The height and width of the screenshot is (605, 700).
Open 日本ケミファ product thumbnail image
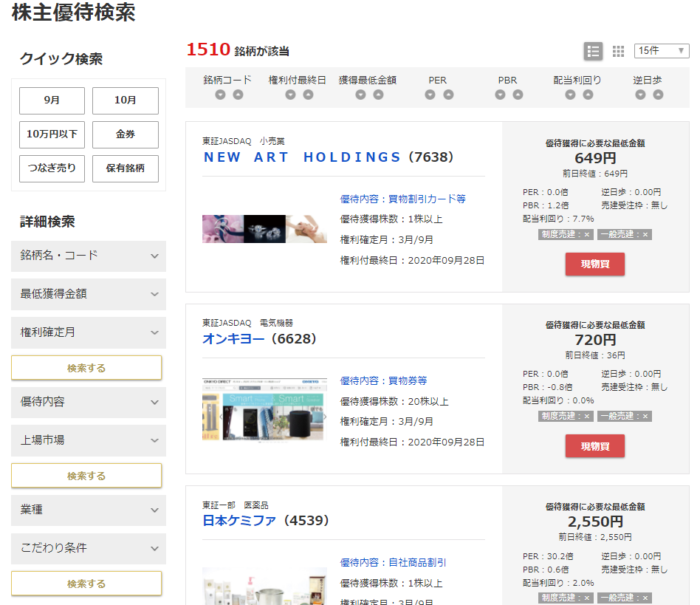tap(264, 587)
